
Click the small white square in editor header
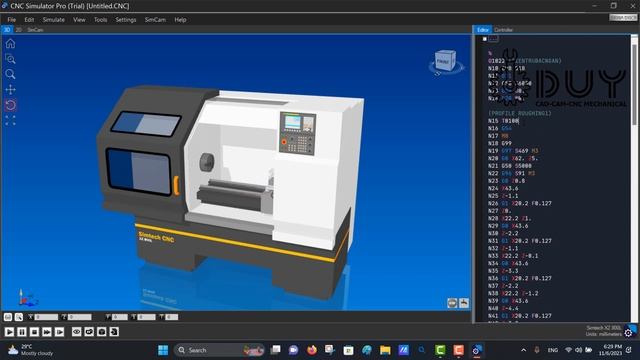(x=484, y=39)
